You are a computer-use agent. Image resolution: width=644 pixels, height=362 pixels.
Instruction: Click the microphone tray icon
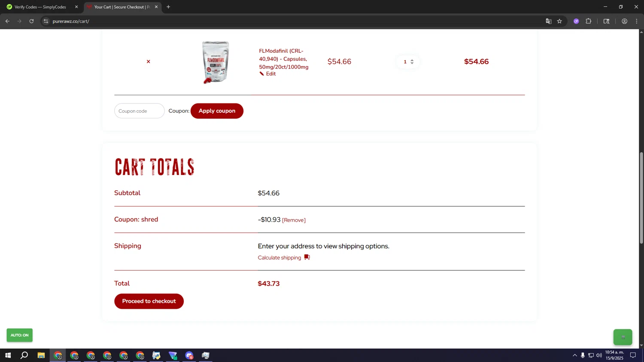pos(583,355)
